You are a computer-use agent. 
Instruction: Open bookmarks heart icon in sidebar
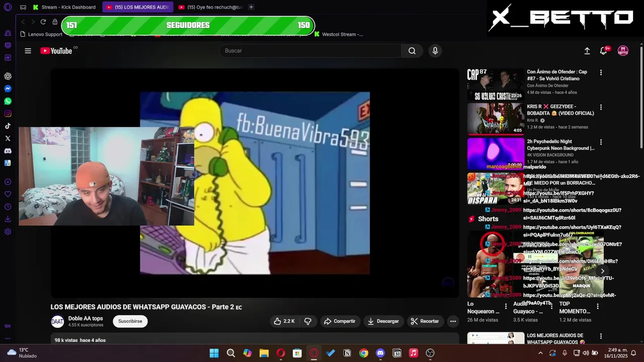point(8,194)
